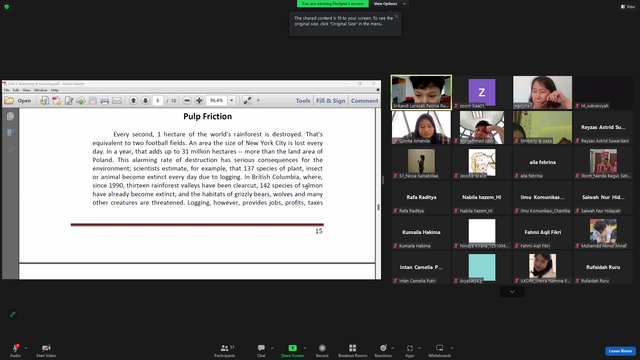Select Nabila hazem_HI participant tile
Image resolution: width=640 pixels, height=360 pixels.
point(482,197)
